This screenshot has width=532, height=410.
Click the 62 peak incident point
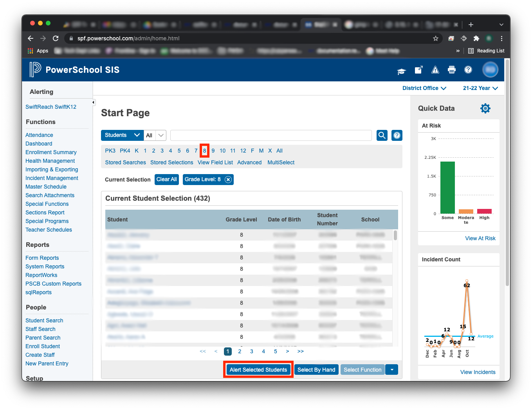467,281
